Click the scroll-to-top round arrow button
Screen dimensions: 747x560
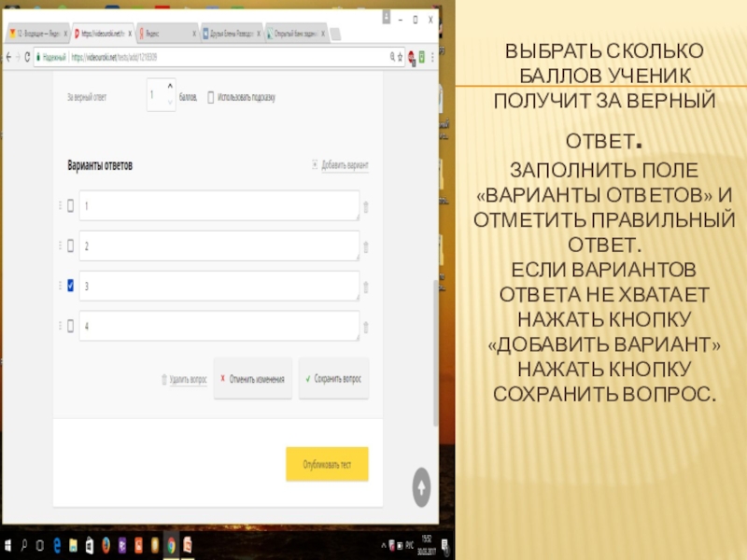click(x=421, y=486)
